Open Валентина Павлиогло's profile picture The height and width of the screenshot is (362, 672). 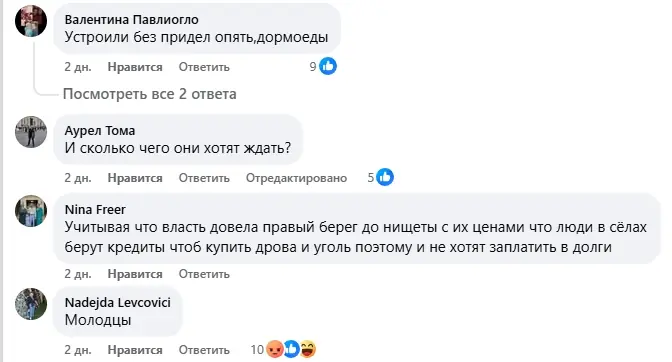[x=31, y=21]
